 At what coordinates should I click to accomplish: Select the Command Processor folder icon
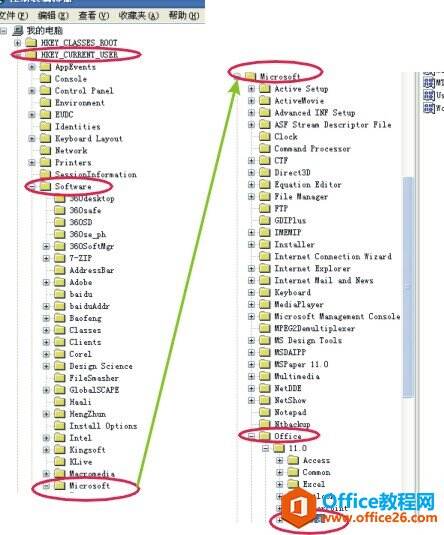tap(265, 149)
